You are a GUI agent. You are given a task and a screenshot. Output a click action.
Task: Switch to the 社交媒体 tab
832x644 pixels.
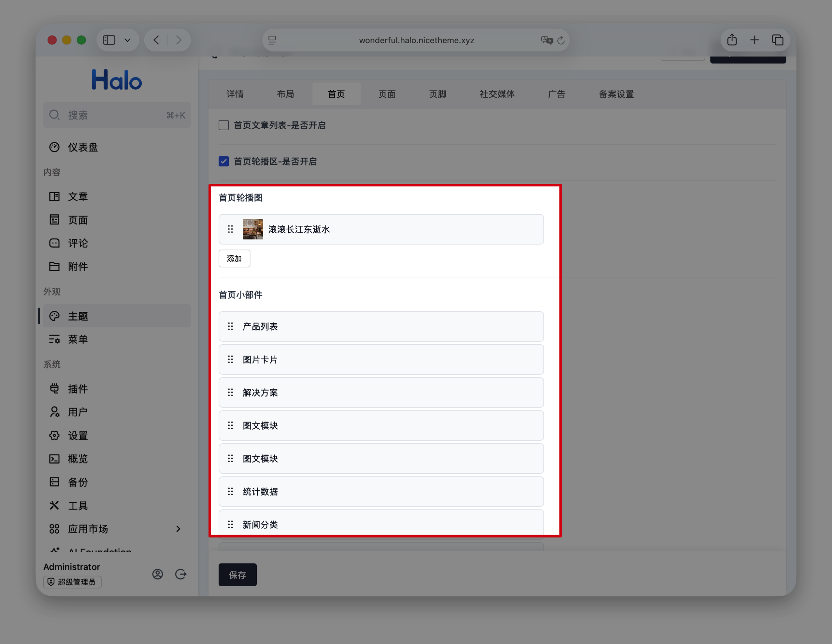[497, 94]
